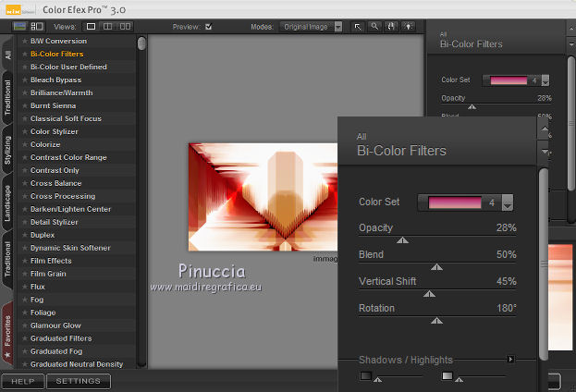The image size is (576, 392).
Task: Select the Cross Balance filter
Action: coord(56,183)
